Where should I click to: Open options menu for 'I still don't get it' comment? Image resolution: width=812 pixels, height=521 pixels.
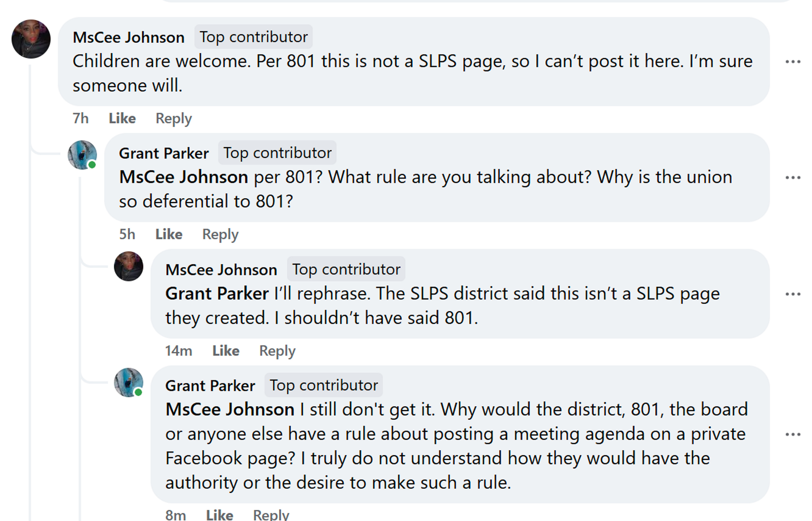(793, 434)
